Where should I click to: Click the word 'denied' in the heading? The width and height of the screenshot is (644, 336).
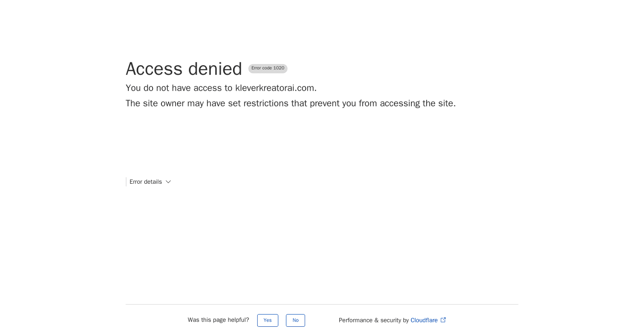pyautogui.click(x=215, y=69)
